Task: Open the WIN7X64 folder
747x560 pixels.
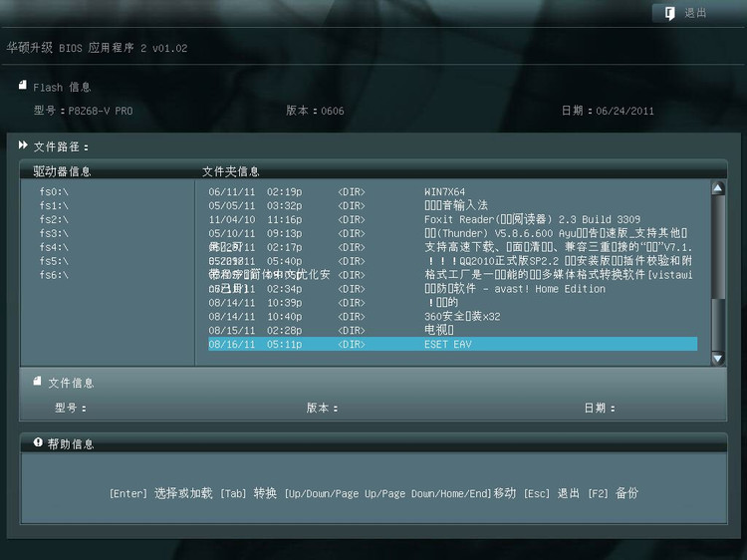Action: click(x=444, y=191)
